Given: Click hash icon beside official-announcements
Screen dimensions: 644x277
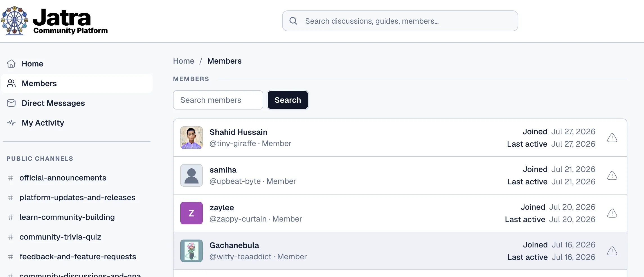Looking at the screenshot, I should point(11,178).
